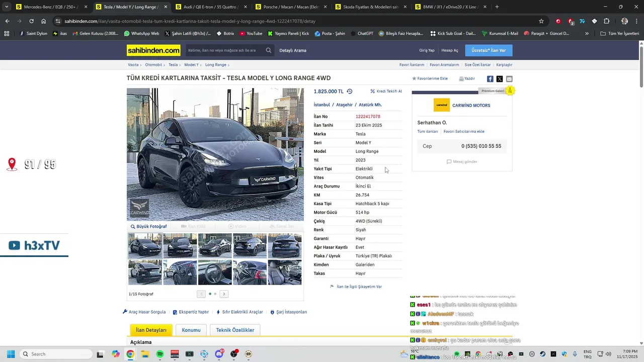
Task: Click the Model Y breadcrumb link
Action: pos(191,65)
